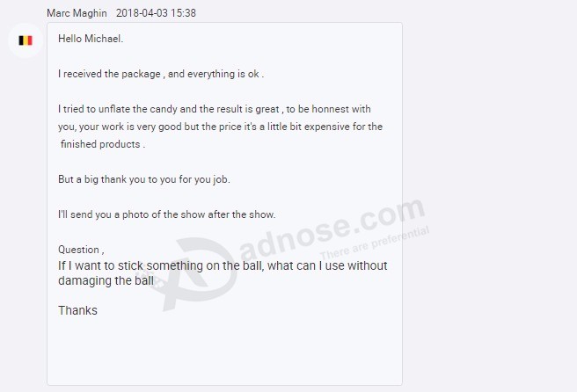The image size is (577, 392).
Task: Click the text line ending expensive for the
Action: pos(220,127)
